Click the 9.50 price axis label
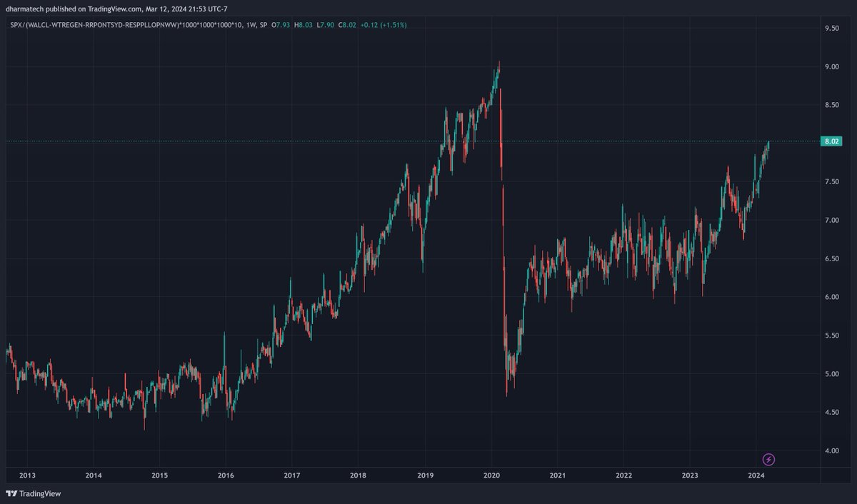857x504 pixels. pyautogui.click(x=831, y=28)
